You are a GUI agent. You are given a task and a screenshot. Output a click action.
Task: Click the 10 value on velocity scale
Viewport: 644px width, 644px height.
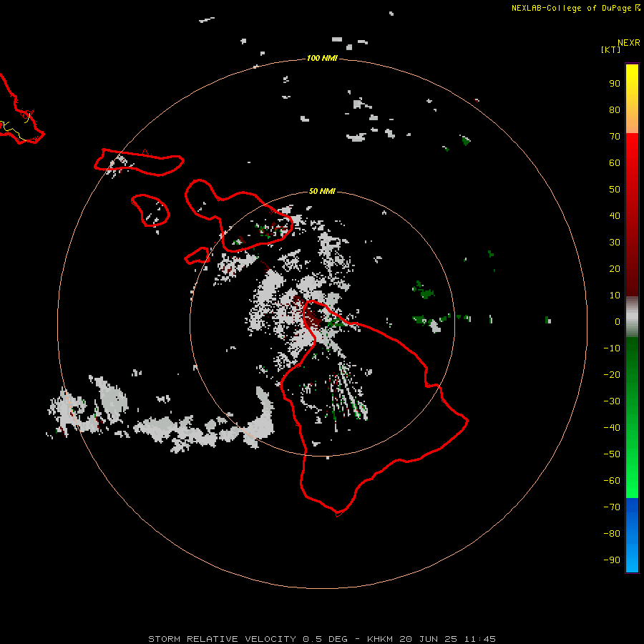[x=615, y=296]
